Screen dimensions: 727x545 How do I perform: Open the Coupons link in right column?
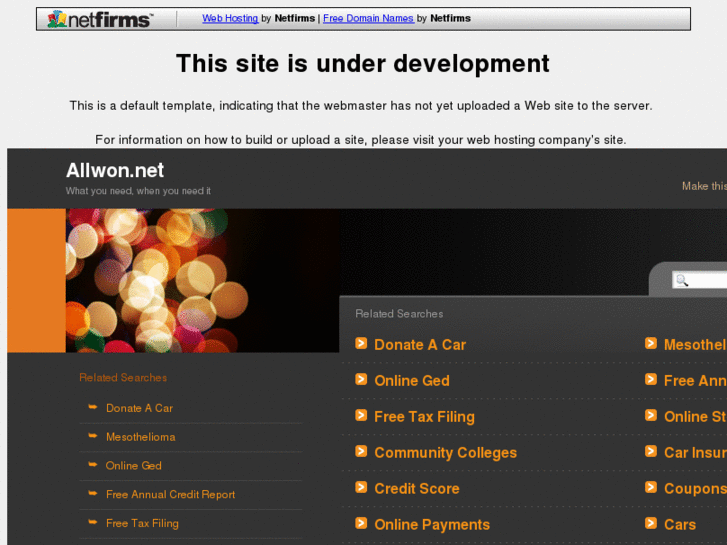point(695,488)
